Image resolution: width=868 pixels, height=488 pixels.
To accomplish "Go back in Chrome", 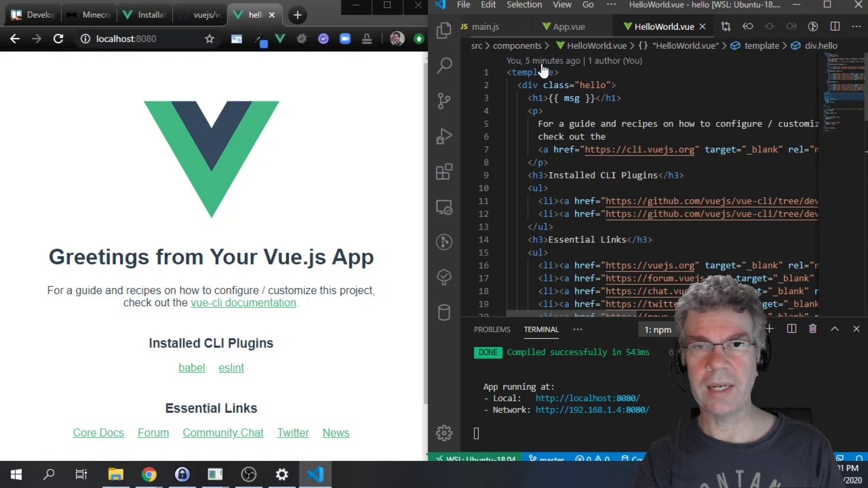I will (15, 39).
